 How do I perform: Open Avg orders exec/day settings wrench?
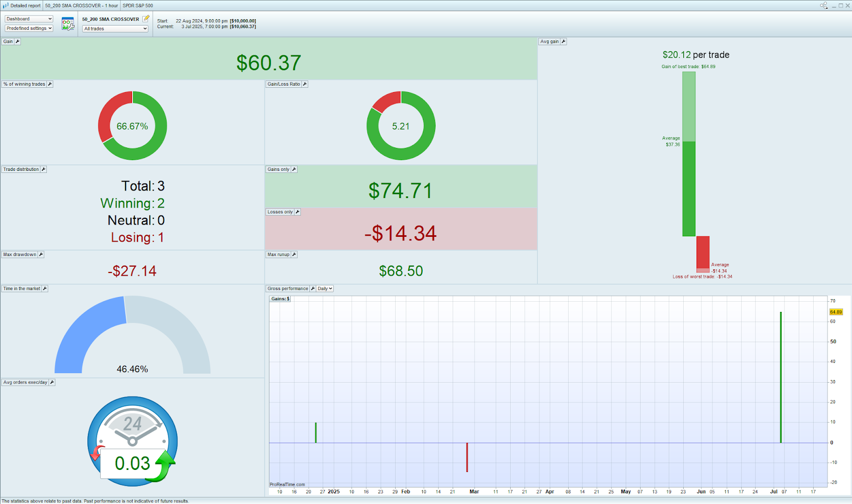tap(52, 382)
